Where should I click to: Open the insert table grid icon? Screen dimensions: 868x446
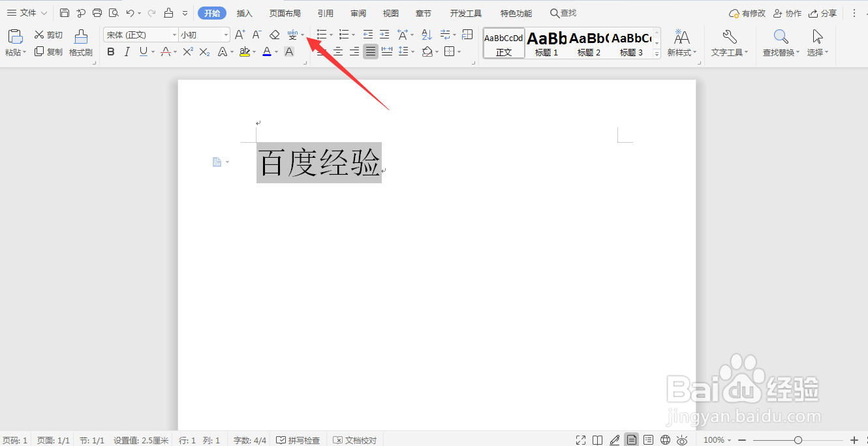(x=467, y=35)
